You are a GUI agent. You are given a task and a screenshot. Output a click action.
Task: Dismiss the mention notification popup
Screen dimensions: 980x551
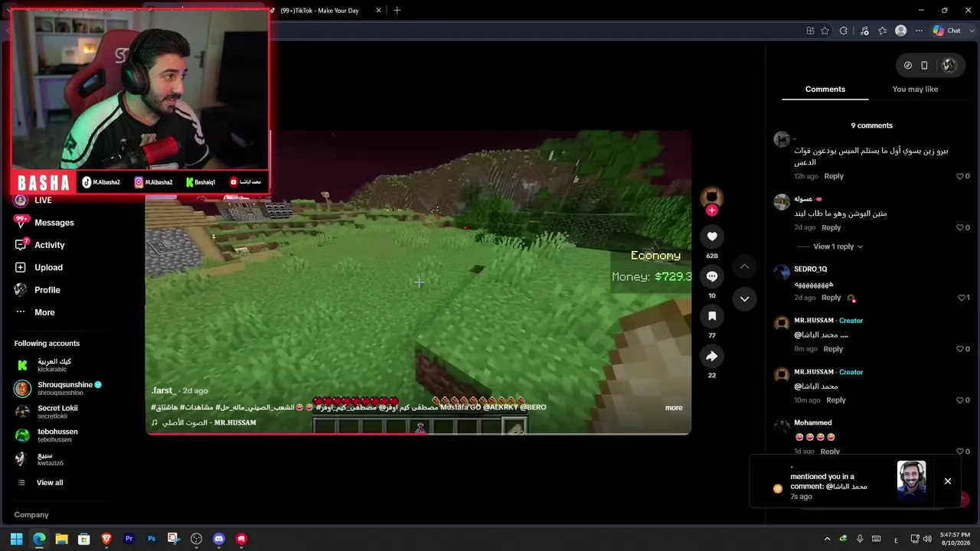(948, 481)
